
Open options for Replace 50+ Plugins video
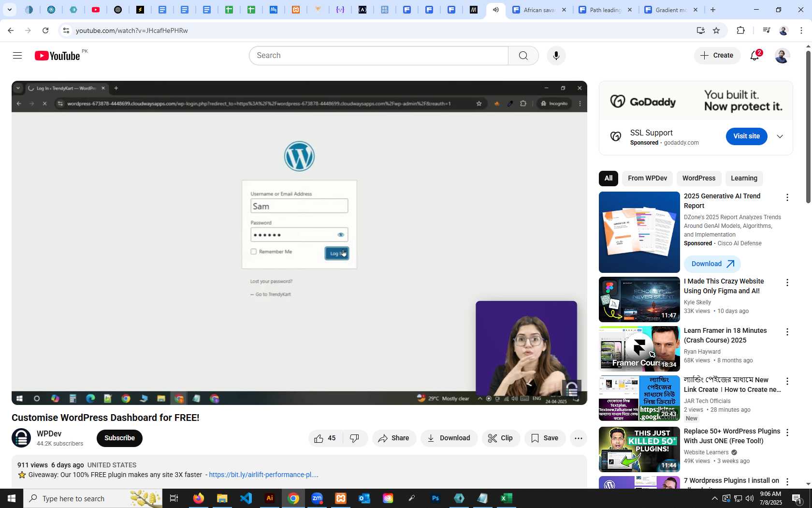(787, 433)
